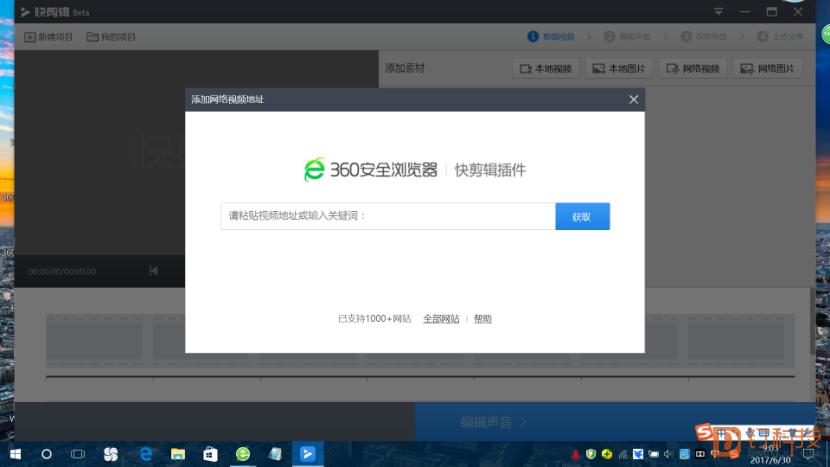Open the notebook app in taskbar
830x467 pixels.
coord(275,454)
